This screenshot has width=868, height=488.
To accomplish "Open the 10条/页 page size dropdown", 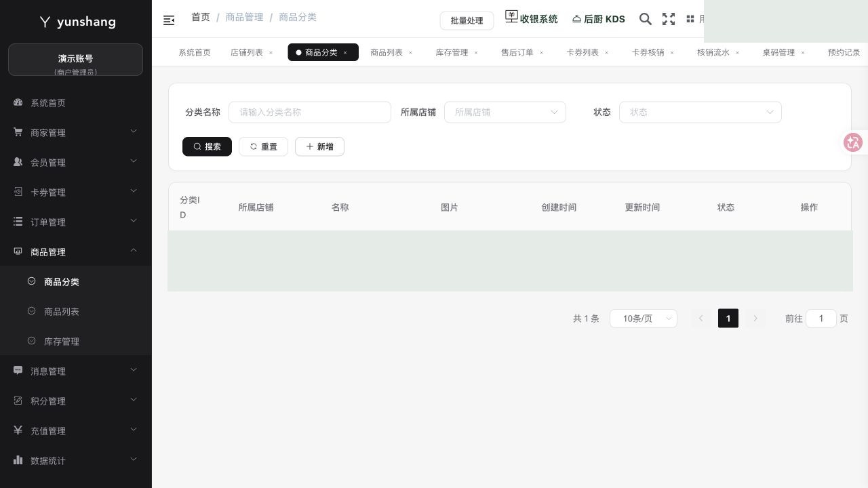I will pyautogui.click(x=644, y=318).
